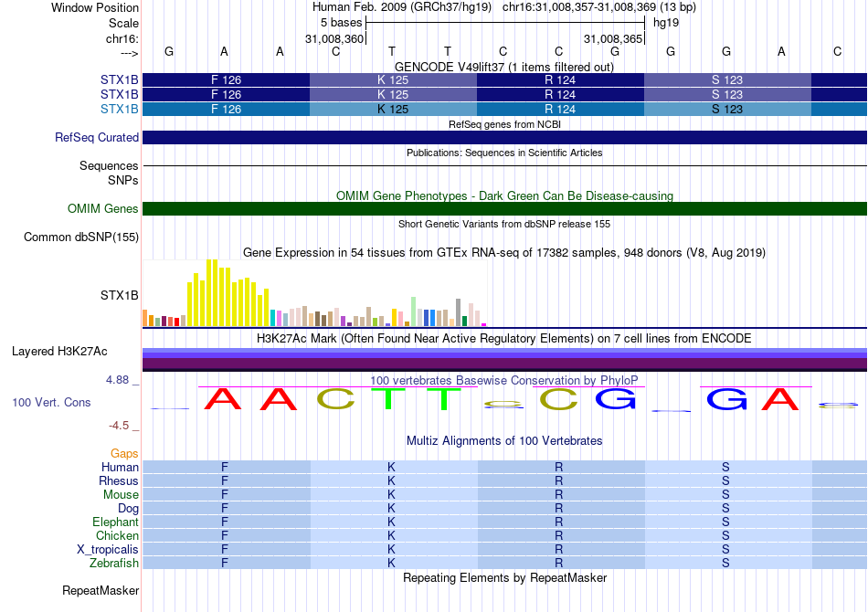Click the magenta bar ending the GTEx chart

point(484,325)
